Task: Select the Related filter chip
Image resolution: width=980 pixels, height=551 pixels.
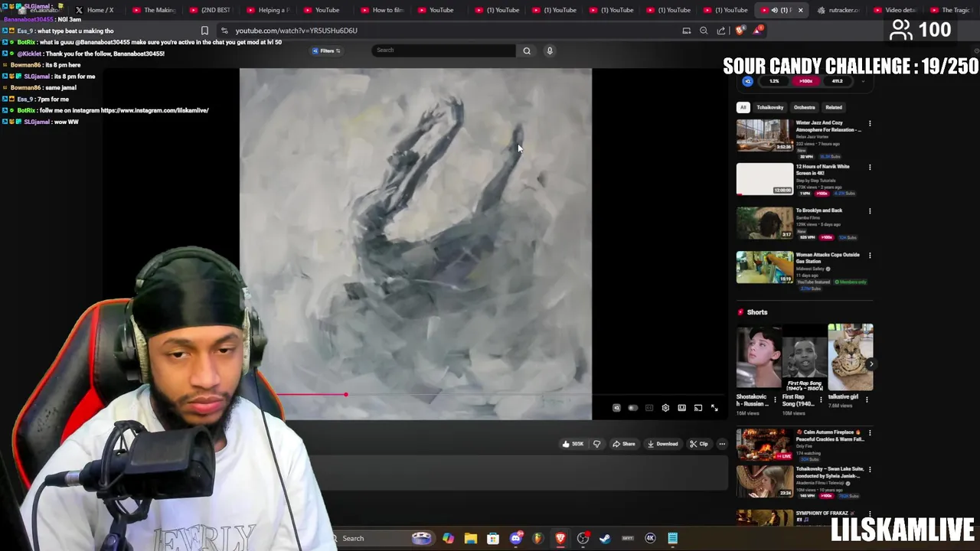Action: click(x=834, y=107)
